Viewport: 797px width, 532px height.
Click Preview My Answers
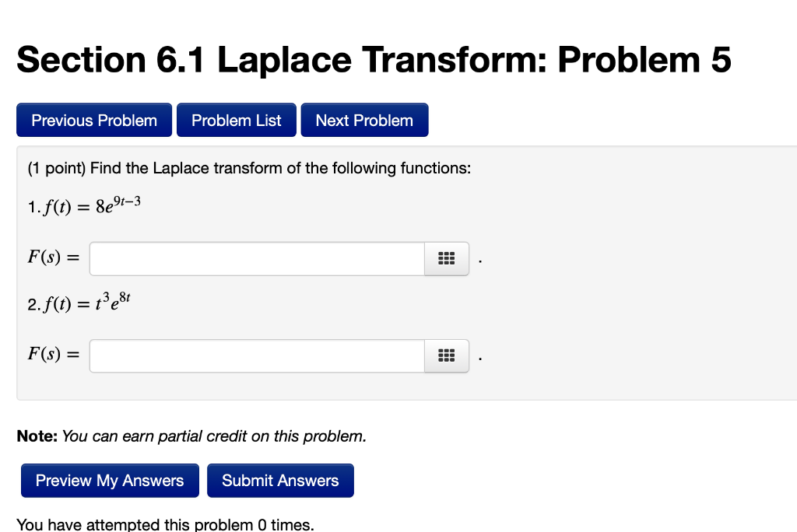click(x=109, y=480)
